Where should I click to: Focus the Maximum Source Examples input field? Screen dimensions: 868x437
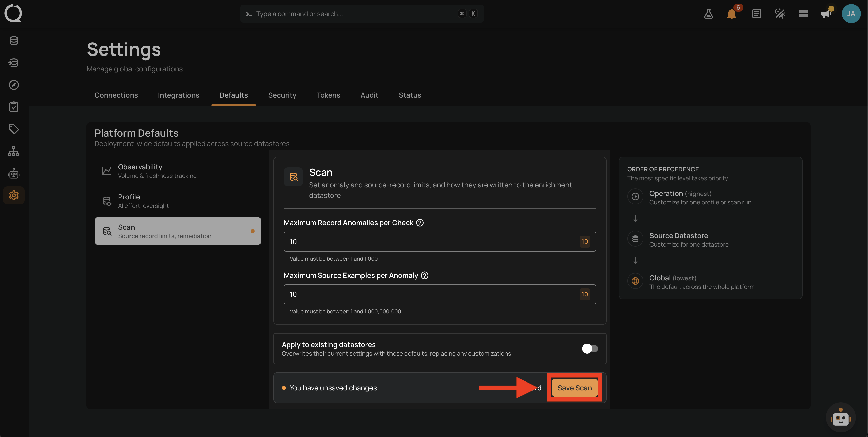440,294
